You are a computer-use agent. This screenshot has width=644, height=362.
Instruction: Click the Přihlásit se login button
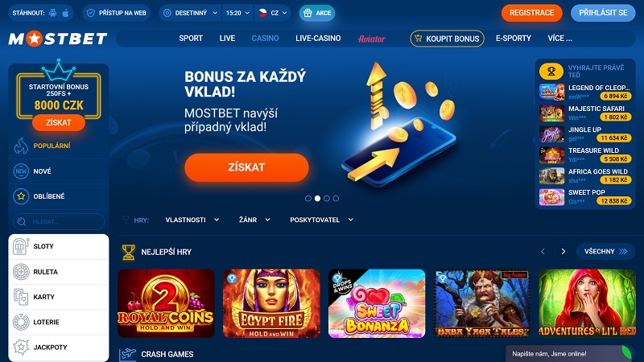(603, 13)
